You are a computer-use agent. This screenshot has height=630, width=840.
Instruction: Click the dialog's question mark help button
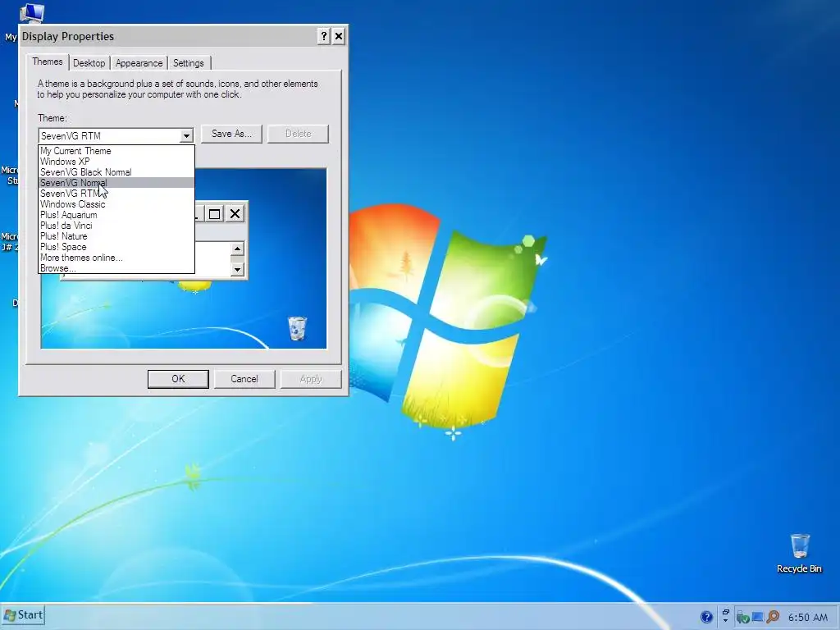coord(323,36)
